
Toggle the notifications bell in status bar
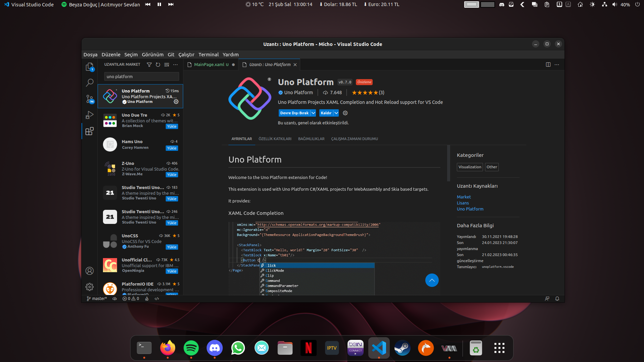point(557,298)
